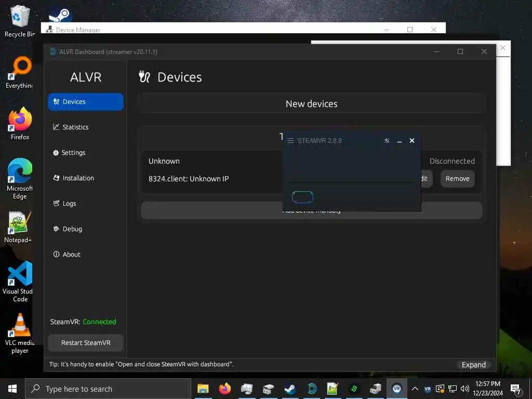
Task: Click the 'Disconnected' status text
Action: point(453,161)
